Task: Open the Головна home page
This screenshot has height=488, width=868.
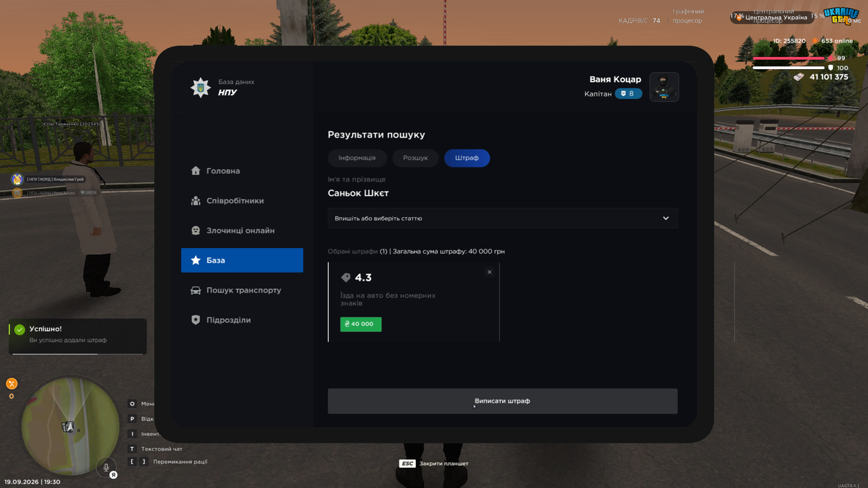Action: 242,171
